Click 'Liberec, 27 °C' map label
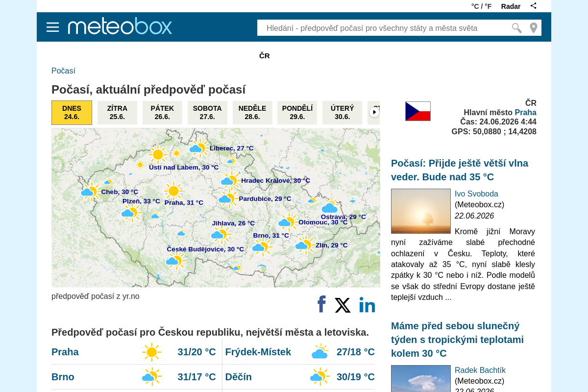The height and width of the screenshot is (392, 588). click(x=232, y=148)
